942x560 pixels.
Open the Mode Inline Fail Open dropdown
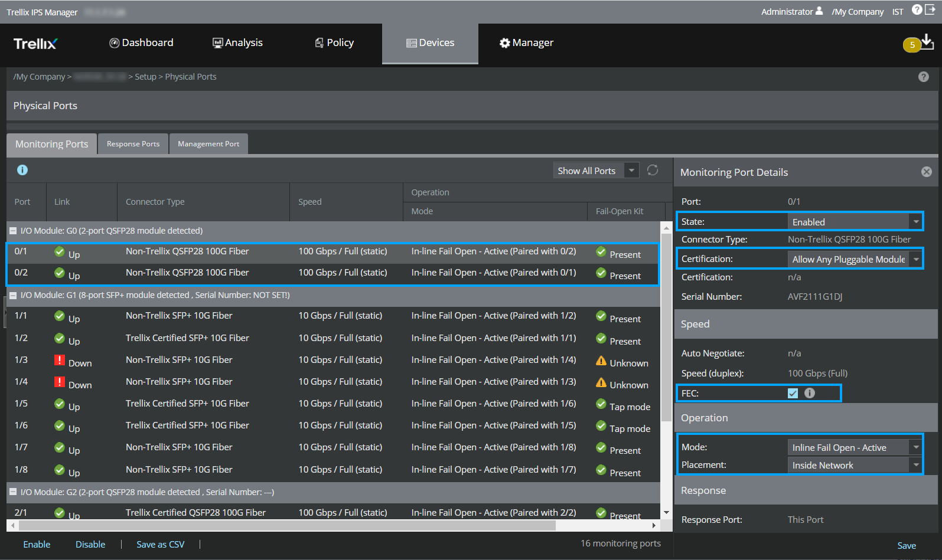click(855, 447)
